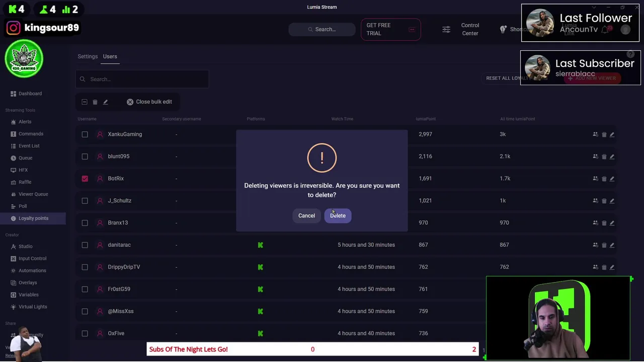
Task: Click the Close bulk edit button
Action: click(x=149, y=102)
